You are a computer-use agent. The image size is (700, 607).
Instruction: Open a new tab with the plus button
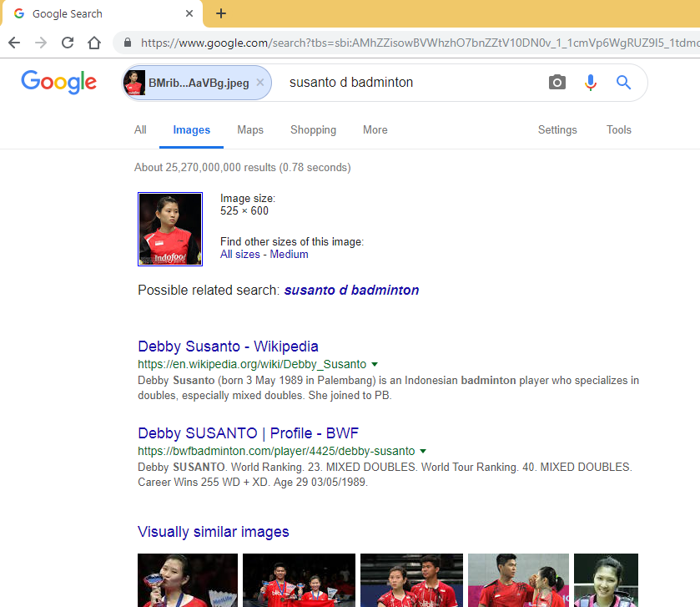(x=220, y=13)
